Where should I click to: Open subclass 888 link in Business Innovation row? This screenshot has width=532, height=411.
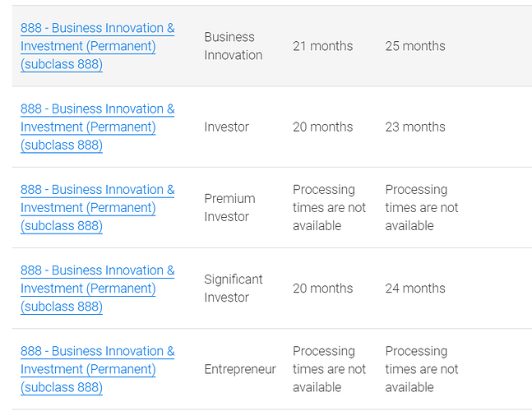97,46
